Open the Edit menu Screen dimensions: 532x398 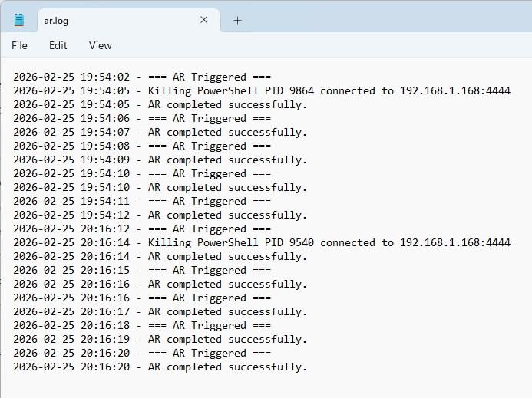(58, 45)
